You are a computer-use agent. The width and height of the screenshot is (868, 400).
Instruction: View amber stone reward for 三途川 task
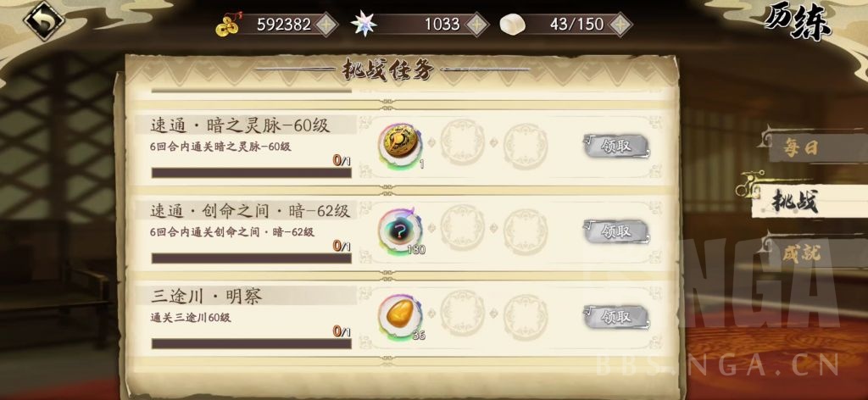pos(400,316)
